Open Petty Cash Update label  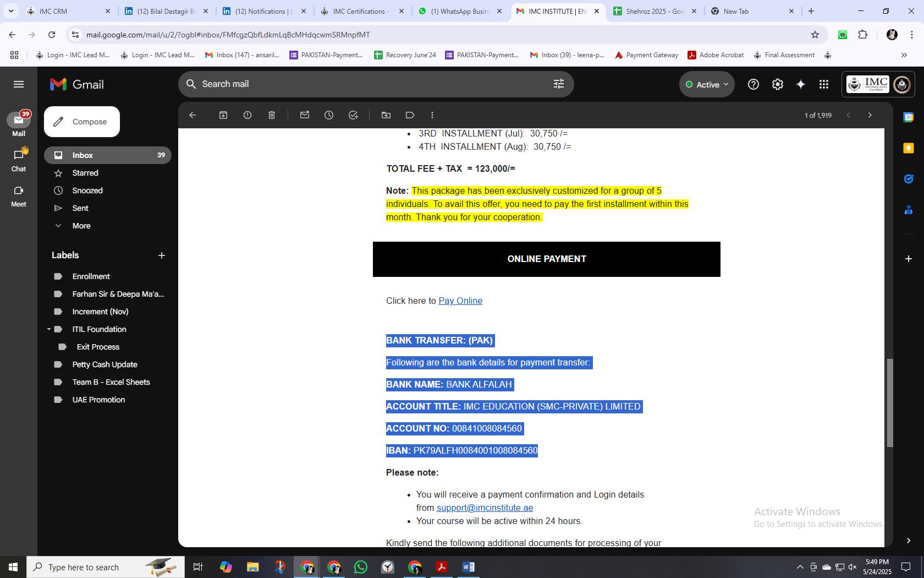coord(105,364)
